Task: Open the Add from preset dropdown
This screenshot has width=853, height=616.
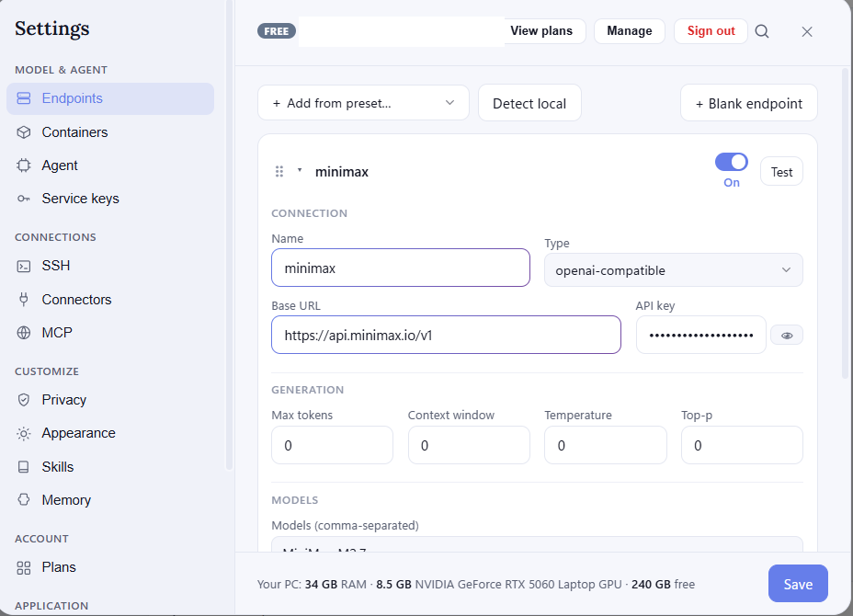Action: [x=363, y=103]
